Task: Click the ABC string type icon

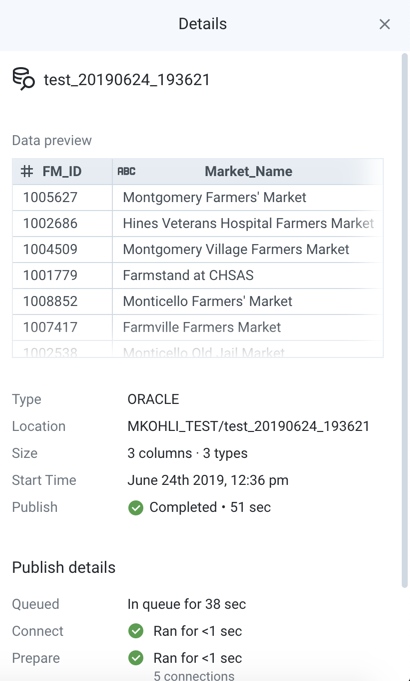Action: [126, 171]
